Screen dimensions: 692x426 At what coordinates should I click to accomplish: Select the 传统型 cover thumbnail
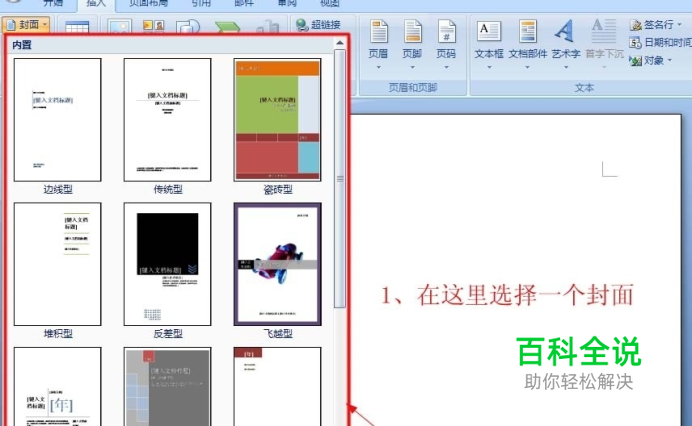pyautogui.click(x=167, y=120)
